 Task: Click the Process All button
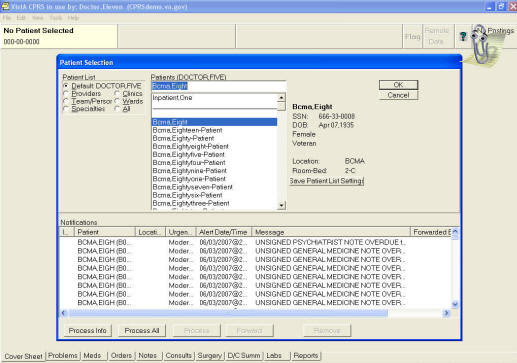pyautogui.click(x=142, y=331)
